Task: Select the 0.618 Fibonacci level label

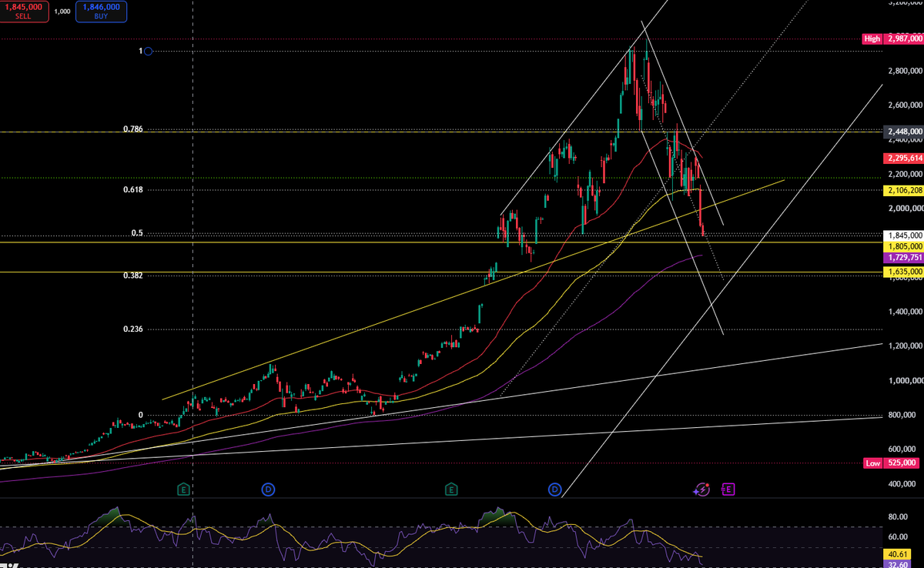Action: pos(133,189)
